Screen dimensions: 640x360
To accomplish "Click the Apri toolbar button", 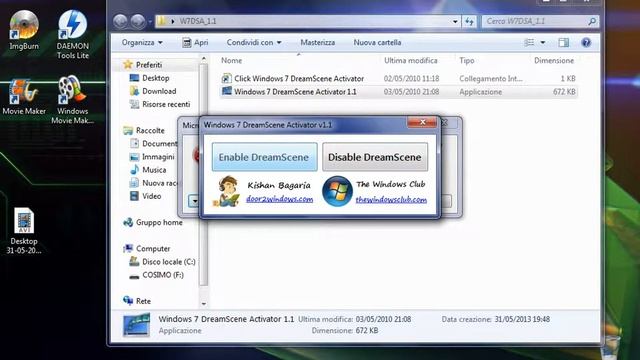I will [x=195, y=42].
